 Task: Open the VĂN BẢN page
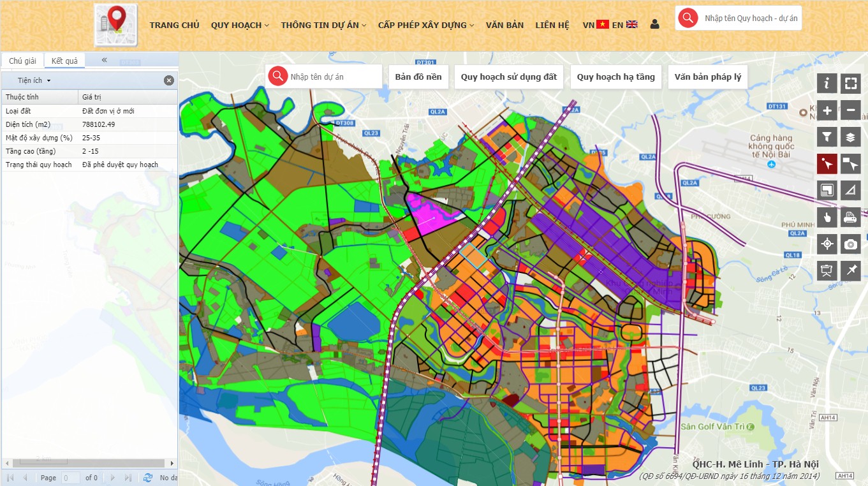(504, 25)
